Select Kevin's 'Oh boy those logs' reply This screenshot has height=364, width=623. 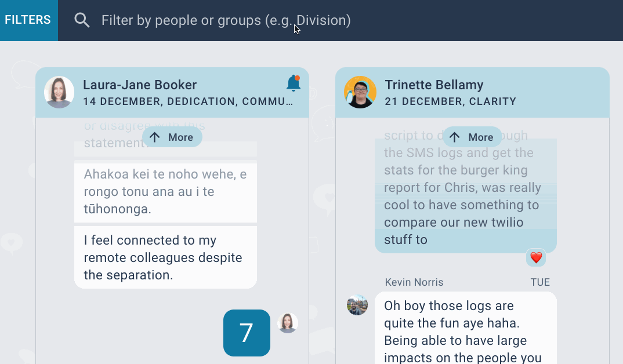click(x=466, y=328)
